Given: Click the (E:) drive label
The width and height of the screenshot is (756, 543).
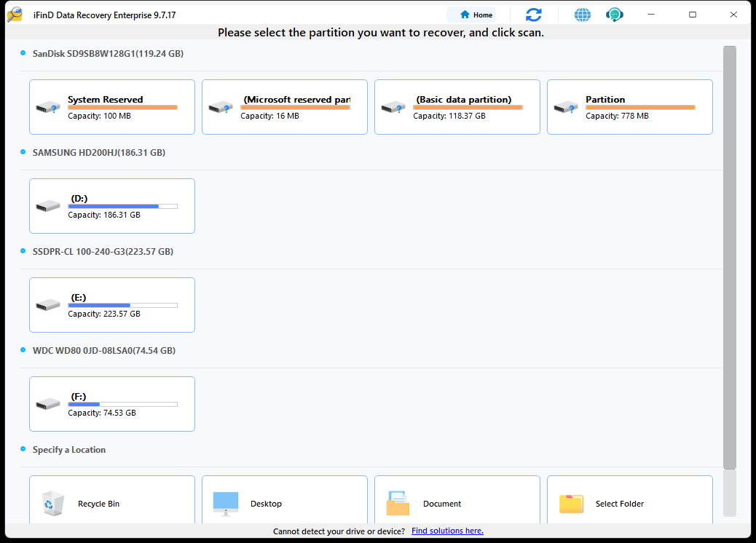Looking at the screenshot, I should click(x=79, y=297).
